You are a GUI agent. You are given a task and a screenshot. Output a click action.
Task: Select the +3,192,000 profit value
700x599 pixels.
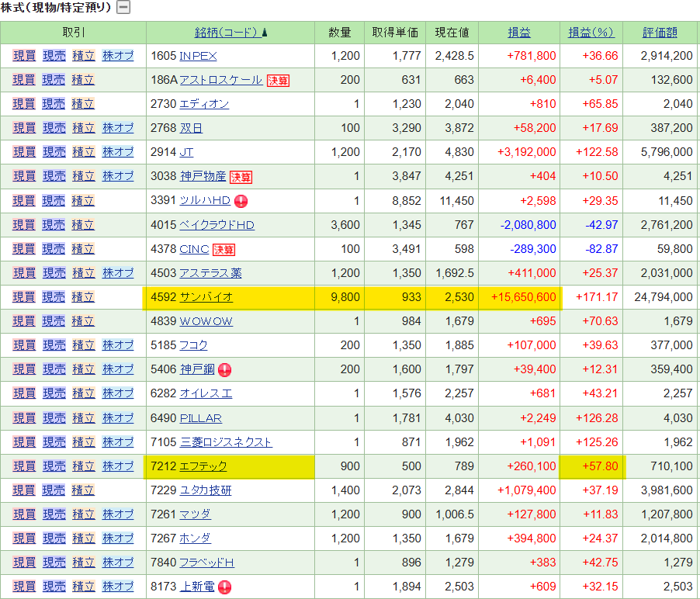click(527, 153)
